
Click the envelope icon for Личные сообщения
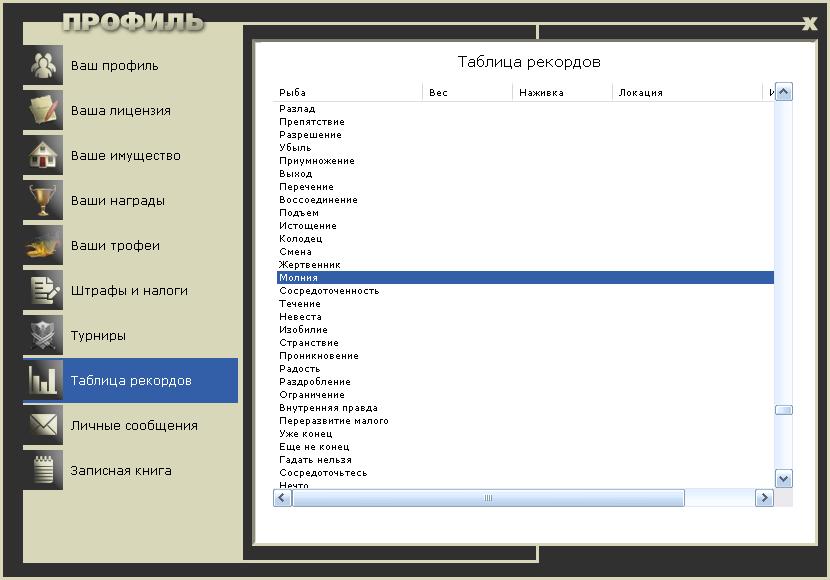(x=43, y=425)
